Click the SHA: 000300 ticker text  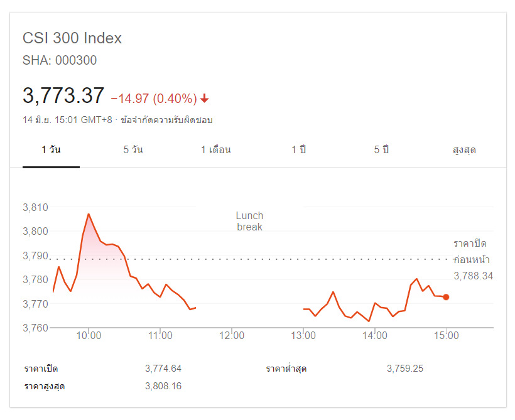click(x=60, y=61)
